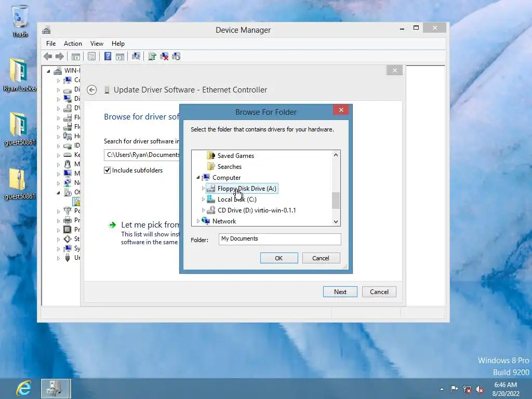Image resolution: width=532 pixels, height=399 pixels.
Task: Click the Device Manager taskbar button
Action: tap(56, 389)
